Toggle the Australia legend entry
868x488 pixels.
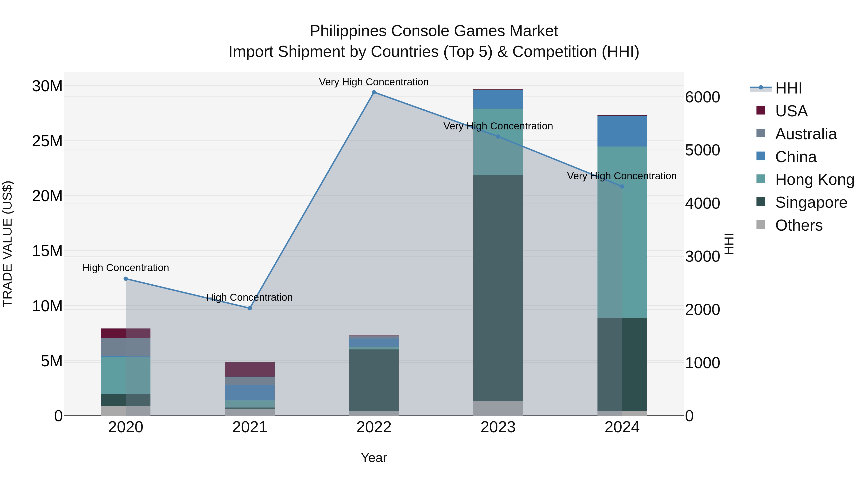tap(797, 134)
